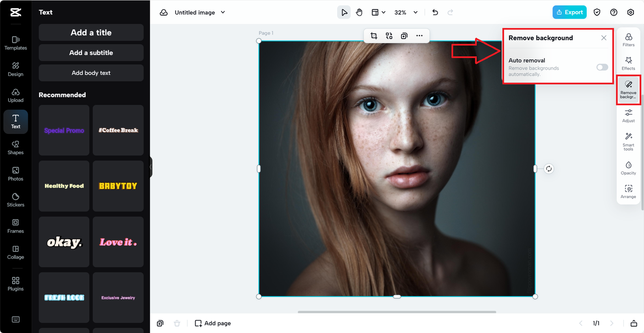Click the Remove background tool
This screenshot has height=333, width=644.
[628, 90]
